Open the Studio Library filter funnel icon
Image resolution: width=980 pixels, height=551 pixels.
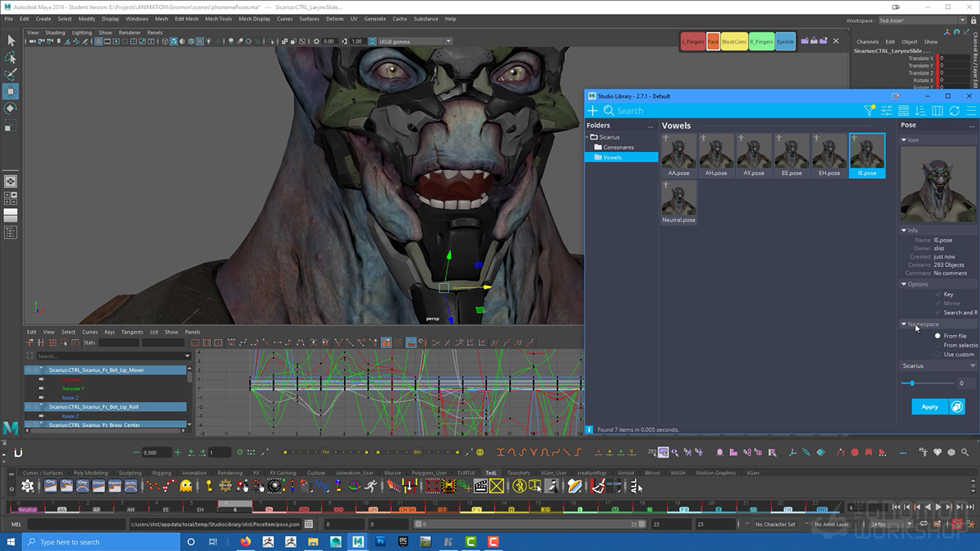[869, 111]
